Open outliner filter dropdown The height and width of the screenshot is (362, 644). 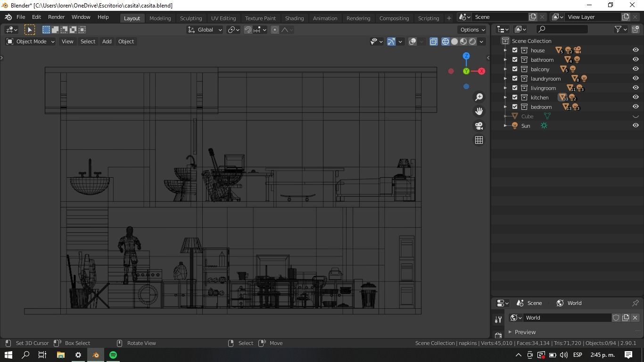coord(621,29)
